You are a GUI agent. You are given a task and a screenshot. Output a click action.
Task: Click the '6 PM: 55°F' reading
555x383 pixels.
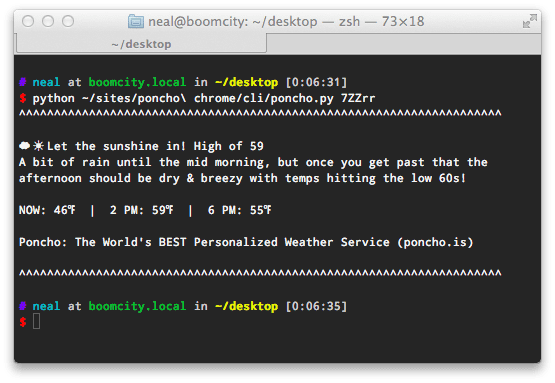240,210
